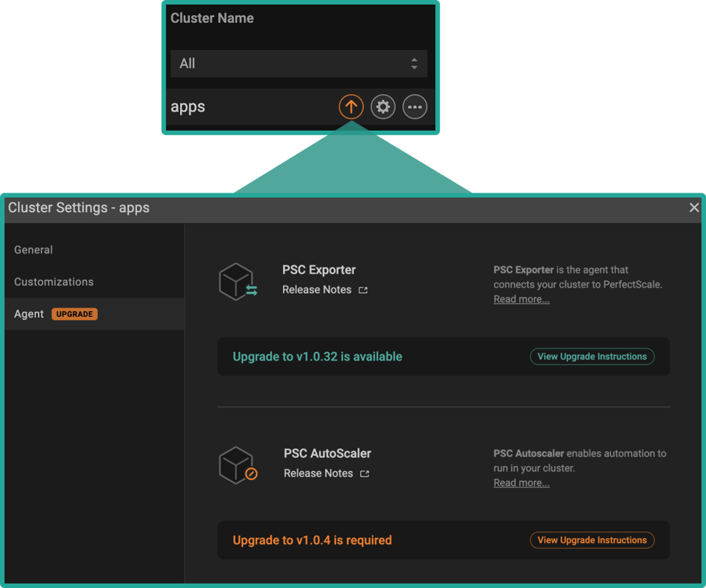Screen dimensions: 706x588
Task: Click Read more under PSC Exporter description
Action: [x=521, y=299]
